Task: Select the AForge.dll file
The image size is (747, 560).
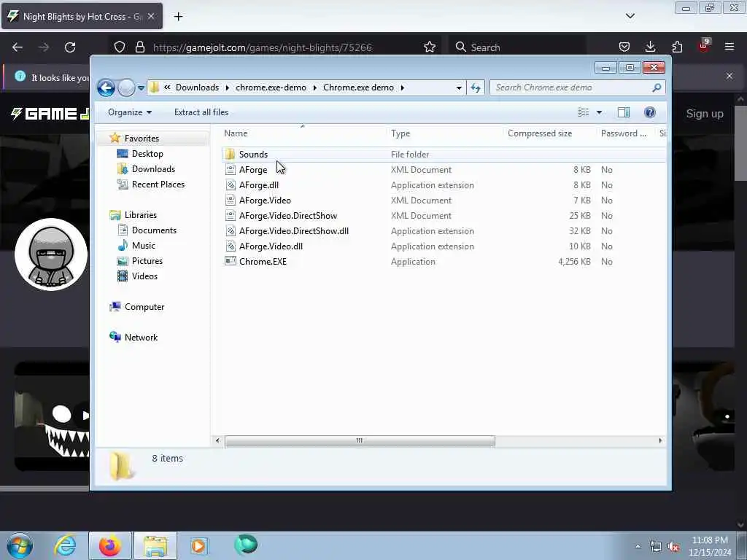Action: pos(259,185)
